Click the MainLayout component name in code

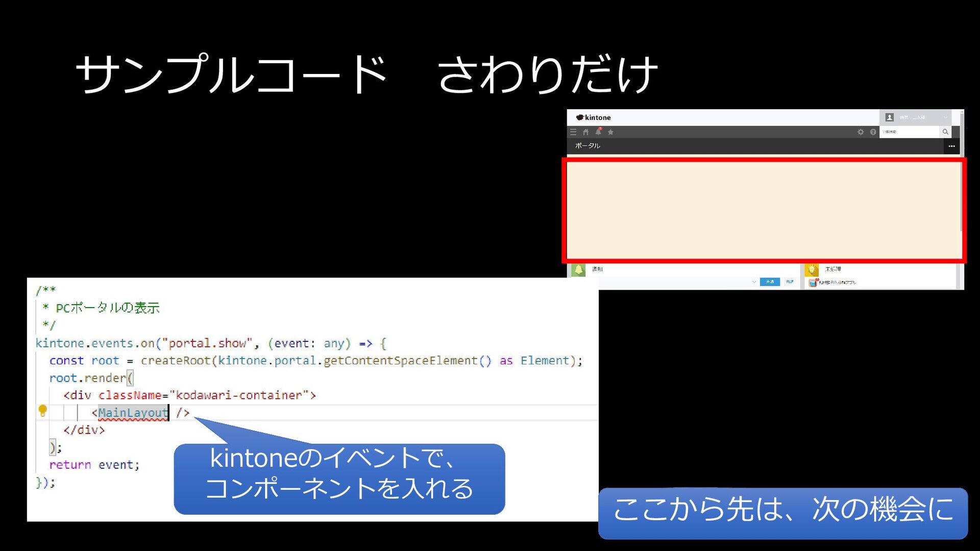(x=133, y=413)
